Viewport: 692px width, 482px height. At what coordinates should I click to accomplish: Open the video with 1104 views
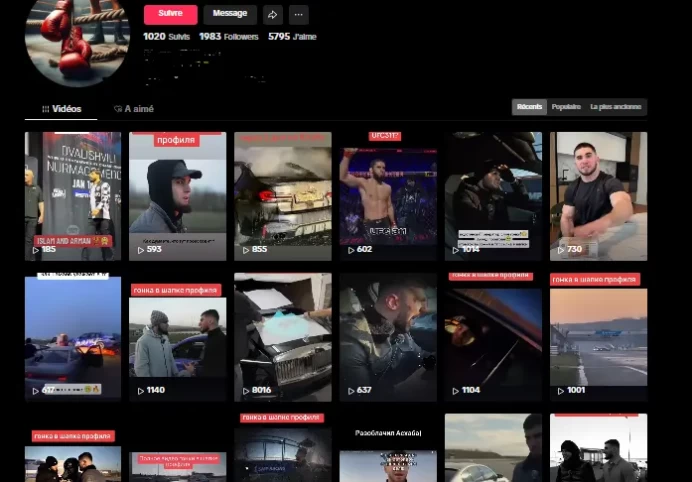[x=493, y=337]
